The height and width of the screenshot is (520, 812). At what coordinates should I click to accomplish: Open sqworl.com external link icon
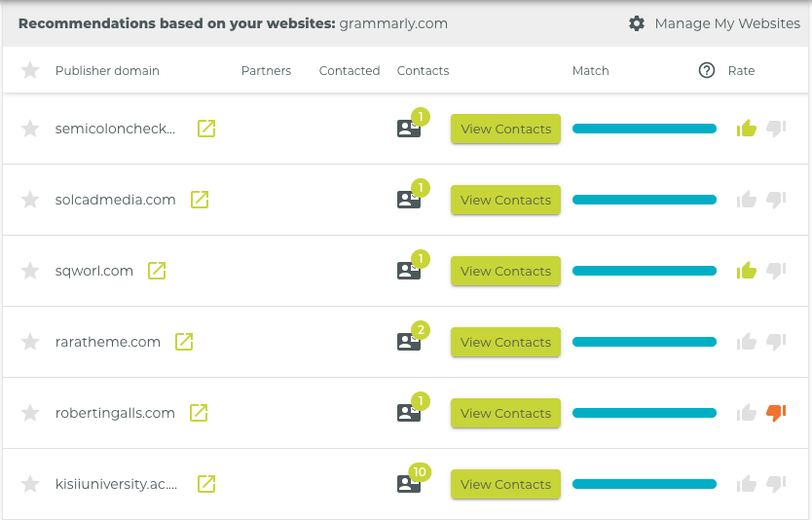(x=157, y=271)
